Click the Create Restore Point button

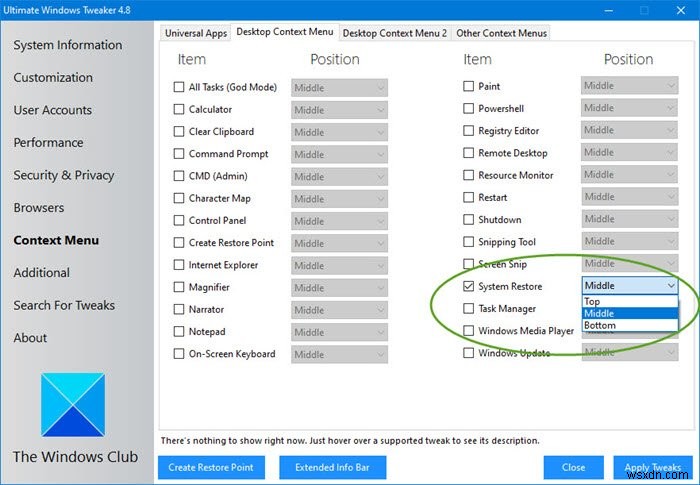pyautogui.click(x=211, y=468)
